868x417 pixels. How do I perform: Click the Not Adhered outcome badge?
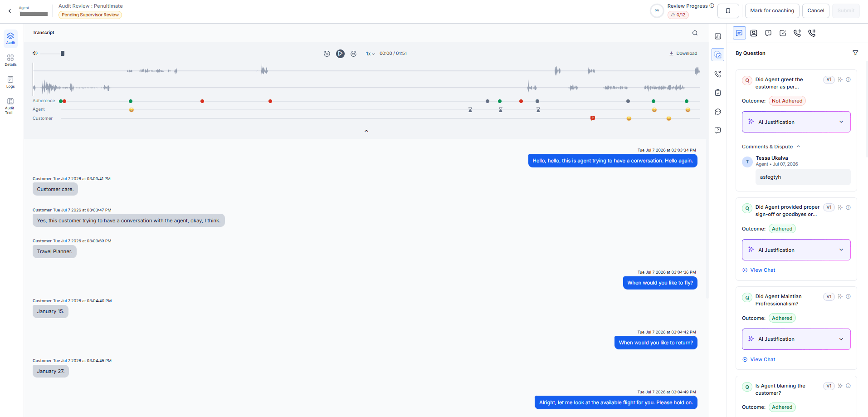coord(787,101)
